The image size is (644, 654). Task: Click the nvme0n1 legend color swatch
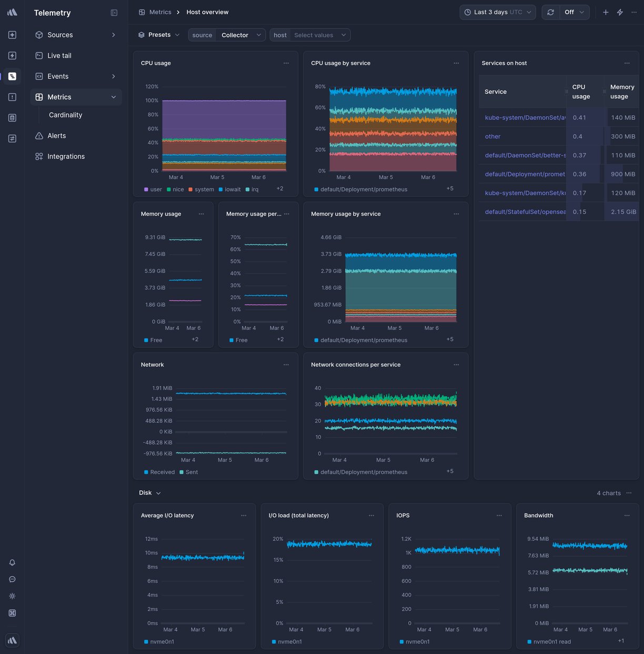pyautogui.click(x=146, y=641)
